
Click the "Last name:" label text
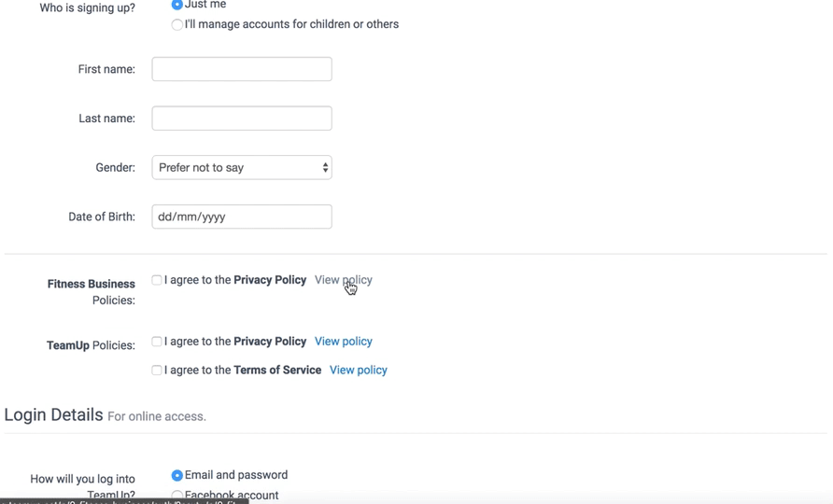tap(106, 119)
